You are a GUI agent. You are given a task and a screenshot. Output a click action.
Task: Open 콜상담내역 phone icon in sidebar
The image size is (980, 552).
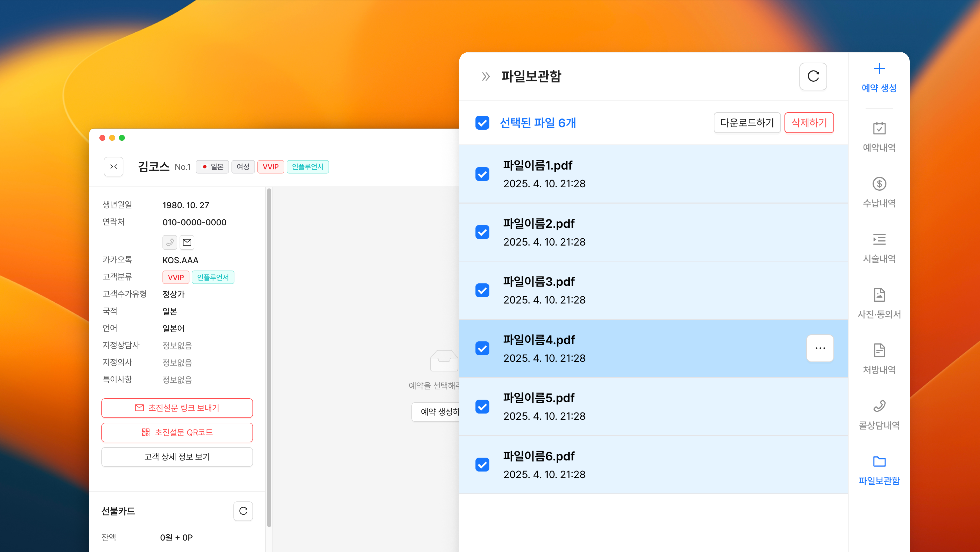(x=879, y=406)
